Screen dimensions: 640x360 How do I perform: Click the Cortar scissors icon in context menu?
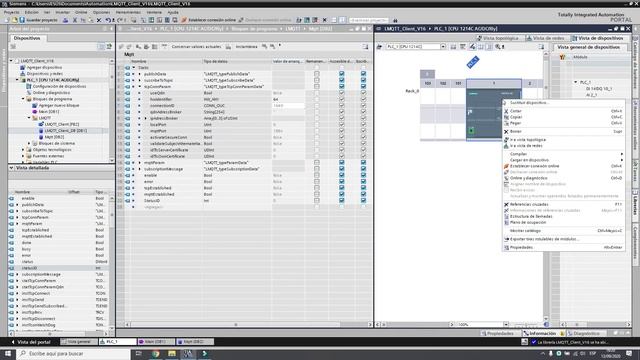point(506,111)
